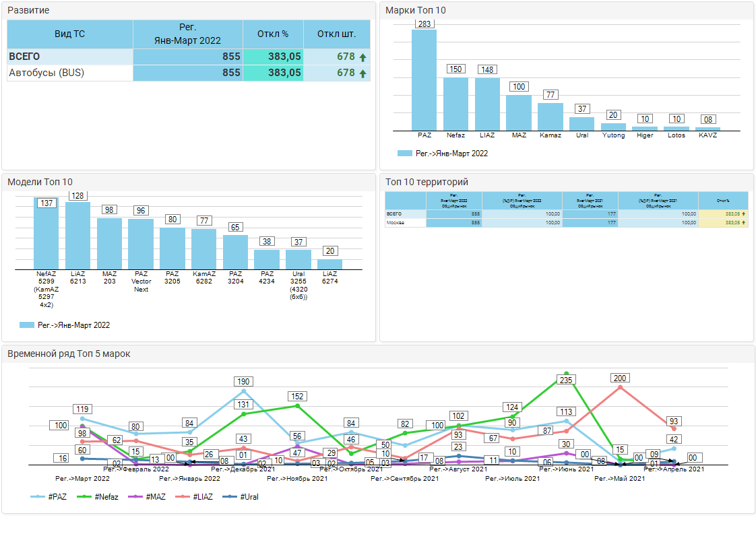
Task: Click the Откл % column header
Action: [273, 34]
